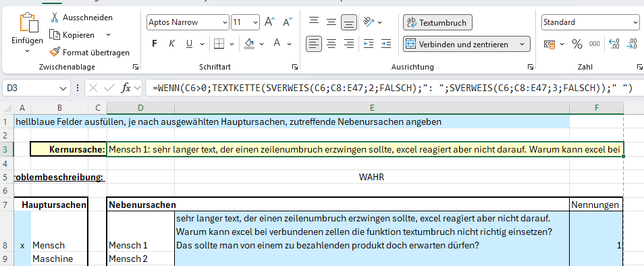This screenshot has width=644, height=266.
Task: Open Schriftart dialog launcher
Action: [295, 67]
